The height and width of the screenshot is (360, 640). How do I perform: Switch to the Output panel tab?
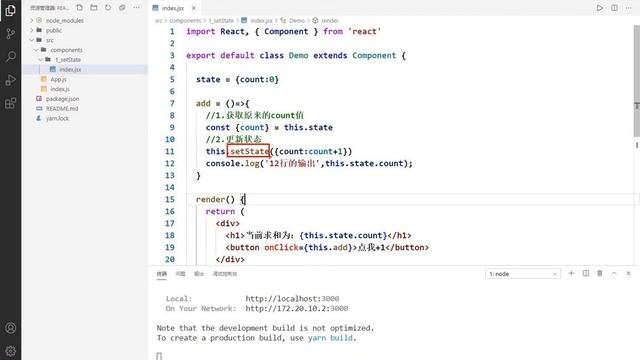199,274
